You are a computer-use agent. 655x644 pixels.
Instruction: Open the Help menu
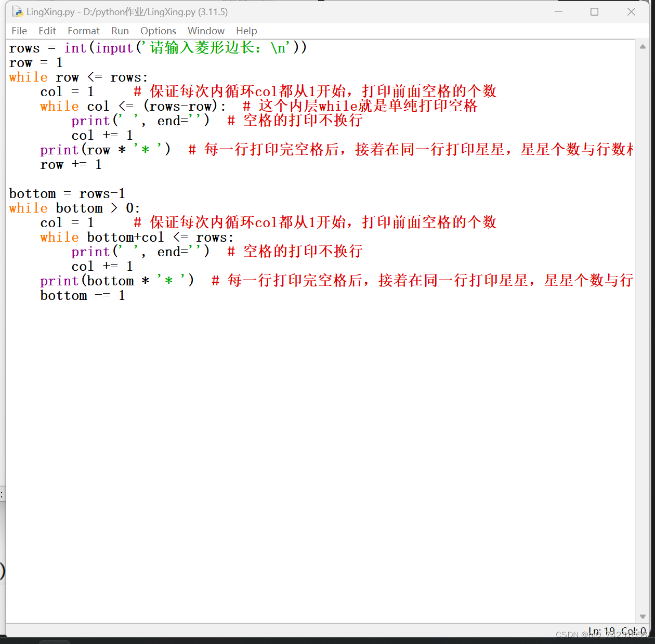[246, 31]
